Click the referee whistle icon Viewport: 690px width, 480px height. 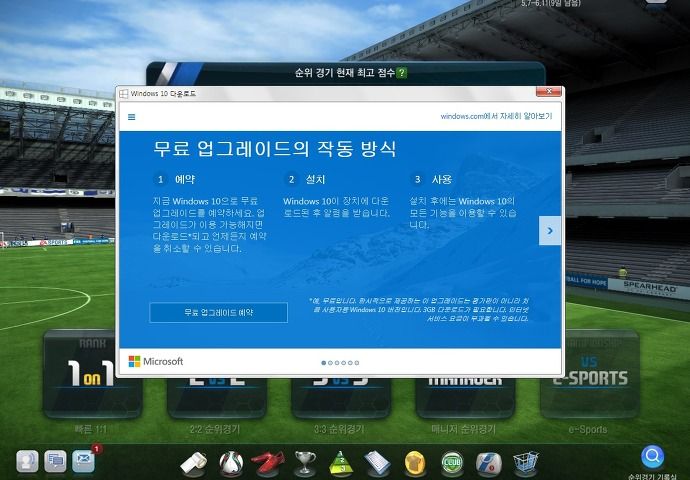(x=194, y=463)
